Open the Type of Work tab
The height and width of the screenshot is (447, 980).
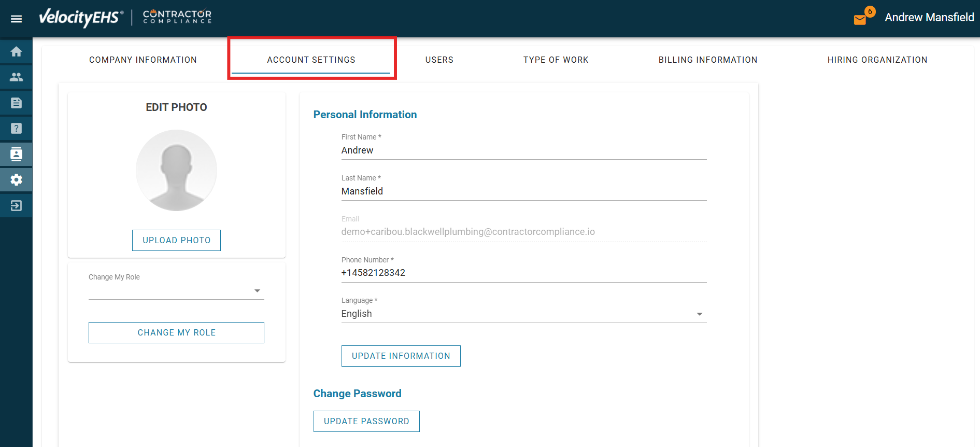556,60
